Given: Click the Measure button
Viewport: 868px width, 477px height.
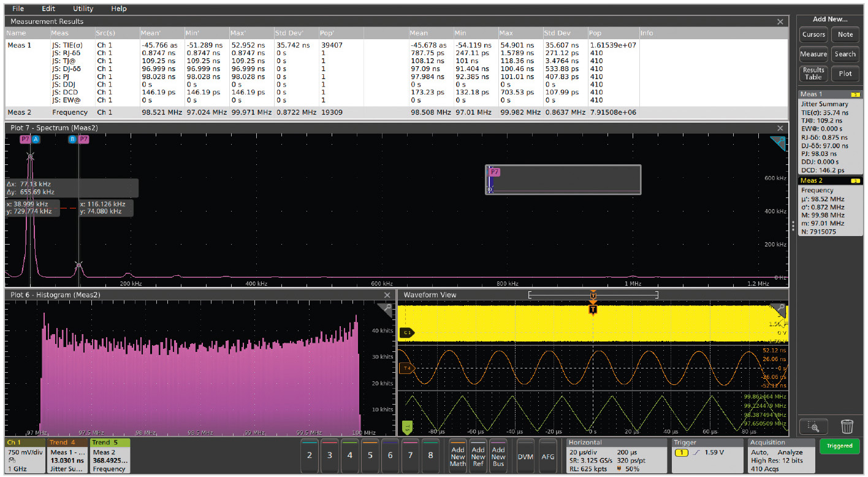Looking at the screenshot, I should point(813,54).
